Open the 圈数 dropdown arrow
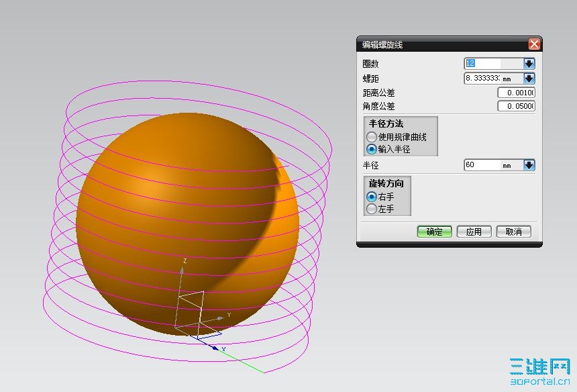Image resolution: width=577 pixels, height=392 pixels. click(529, 63)
